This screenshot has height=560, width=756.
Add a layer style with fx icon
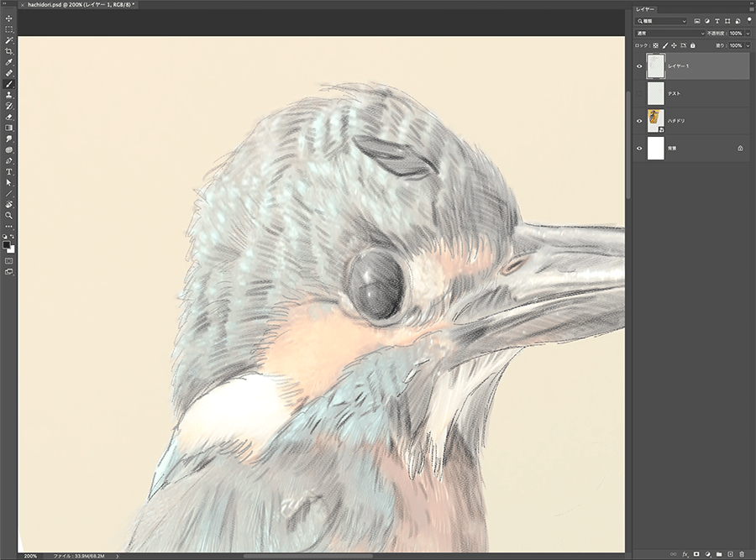pyautogui.click(x=685, y=554)
